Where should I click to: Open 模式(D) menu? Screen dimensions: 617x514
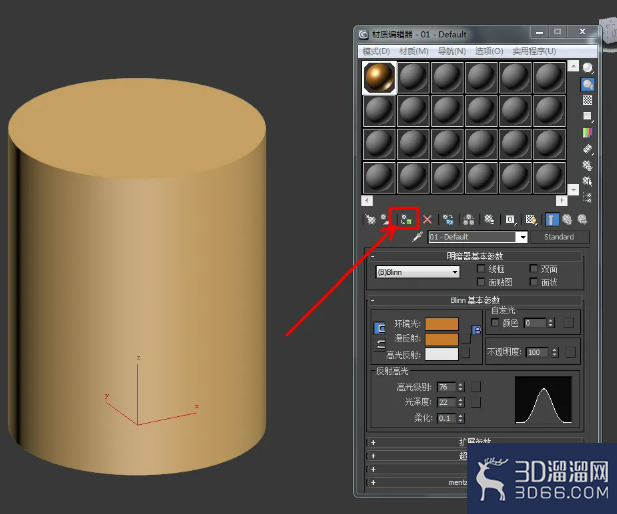pos(376,51)
